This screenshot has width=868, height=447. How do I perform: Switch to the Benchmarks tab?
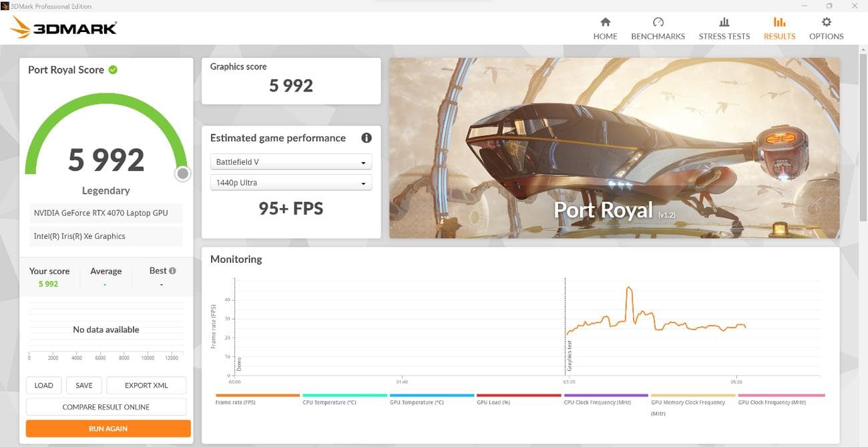(658, 28)
